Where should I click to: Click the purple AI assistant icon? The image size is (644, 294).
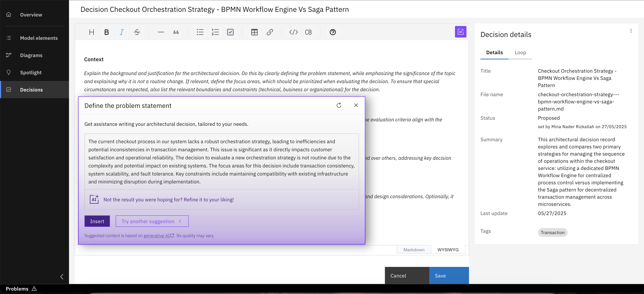(x=460, y=32)
